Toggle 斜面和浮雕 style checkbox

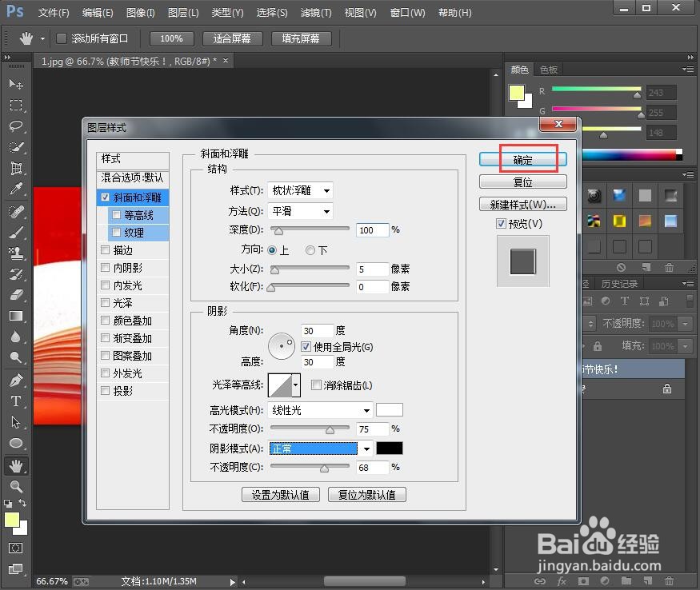[106, 197]
